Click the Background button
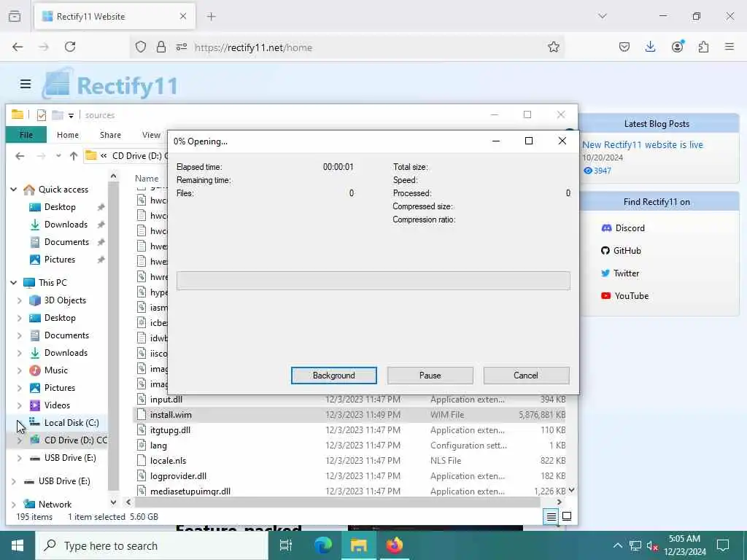 334,376
